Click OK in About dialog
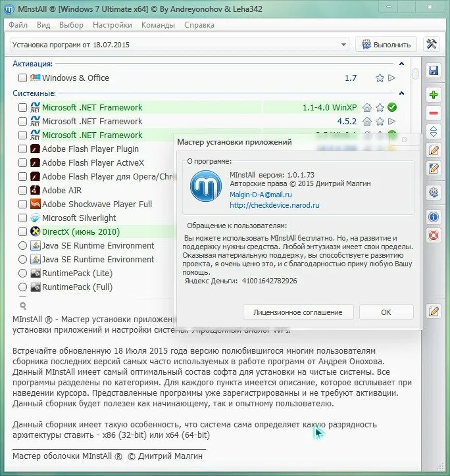 pyautogui.click(x=386, y=312)
